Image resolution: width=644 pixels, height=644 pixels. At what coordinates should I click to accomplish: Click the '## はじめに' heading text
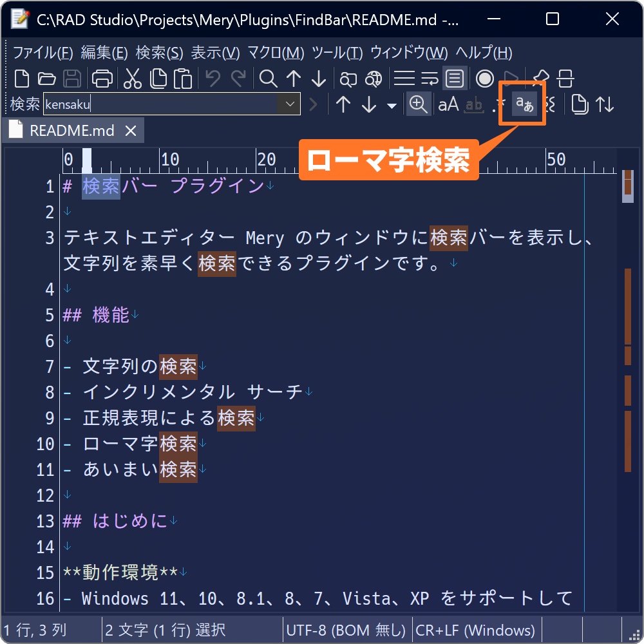point(115,521)
